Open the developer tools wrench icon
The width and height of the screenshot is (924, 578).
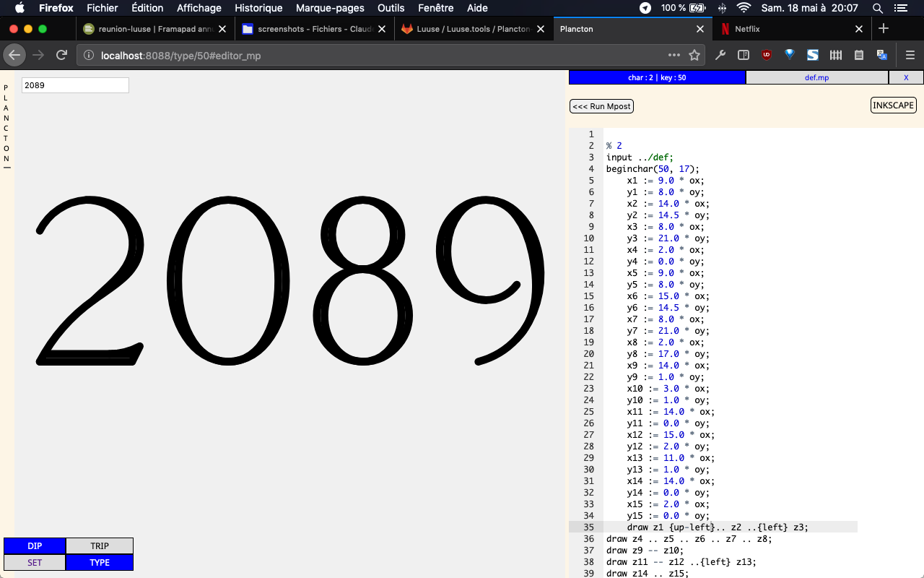[x=720, y=55]
